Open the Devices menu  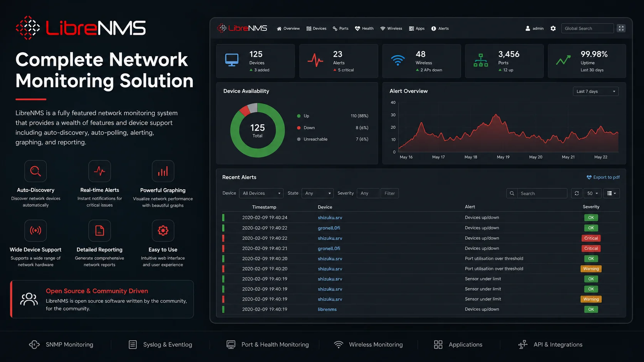(x=316, y=28)
